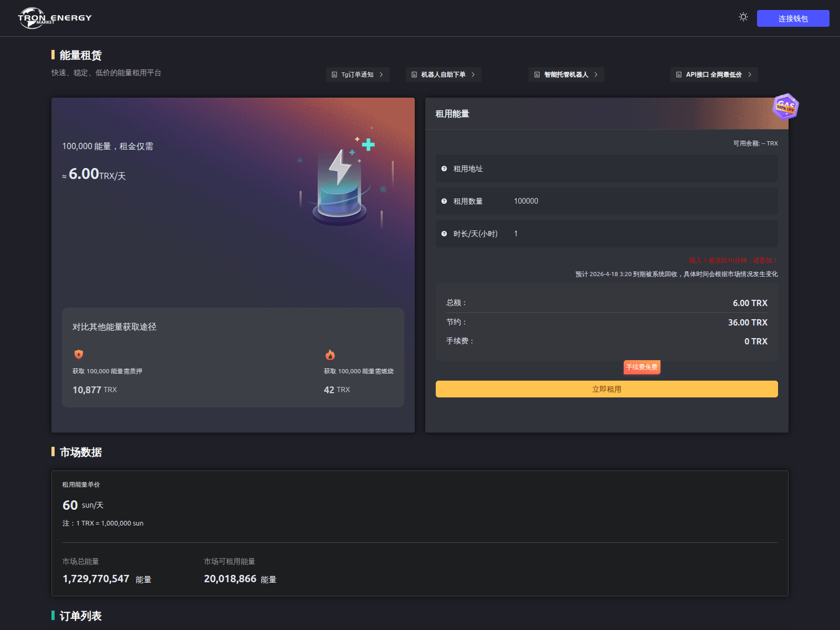The width and height of the screenshot is (840, 630).
Task: Click the 连接钱包 connect wallet button
Action: click(793, 18)
